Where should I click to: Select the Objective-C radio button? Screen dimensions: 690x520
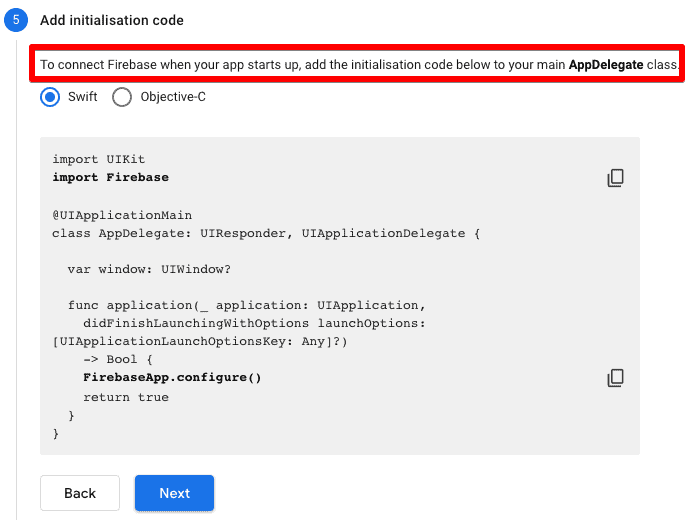click(x=122, y=97)
